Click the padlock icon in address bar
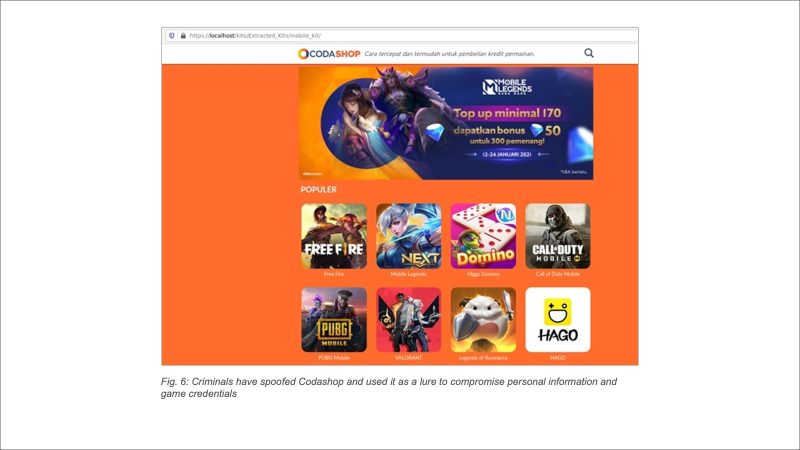 coord(183,35)
